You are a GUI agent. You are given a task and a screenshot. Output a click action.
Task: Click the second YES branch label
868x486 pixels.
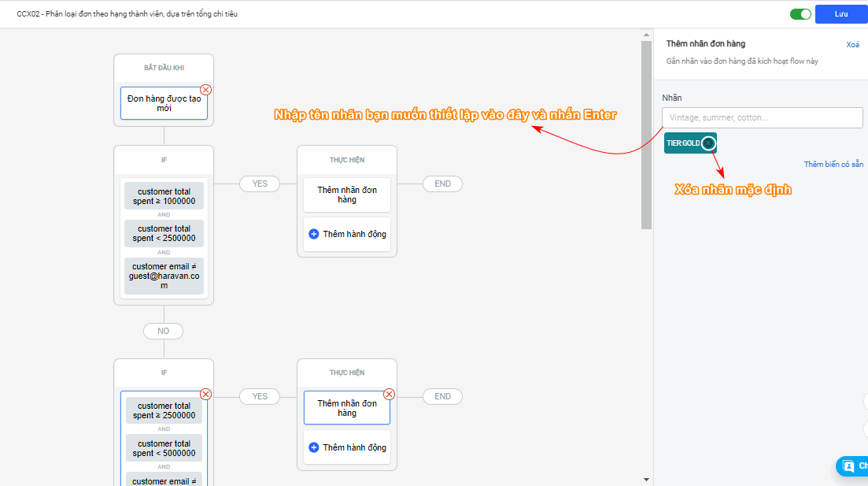tap(260, 396)
